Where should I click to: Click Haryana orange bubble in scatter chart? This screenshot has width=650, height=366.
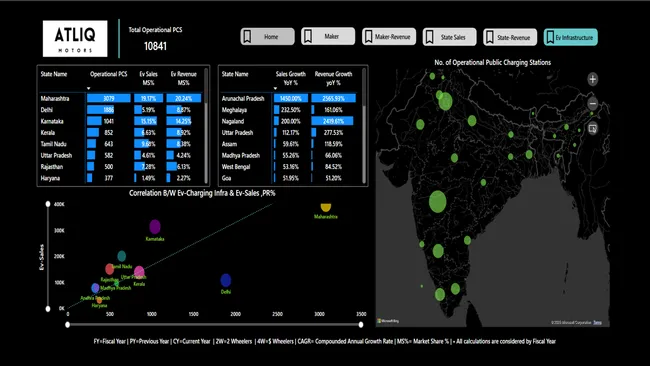(99, 301)
